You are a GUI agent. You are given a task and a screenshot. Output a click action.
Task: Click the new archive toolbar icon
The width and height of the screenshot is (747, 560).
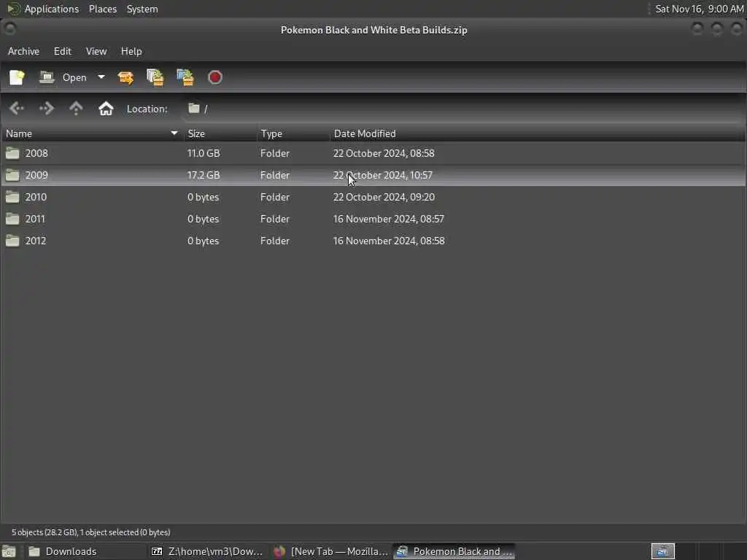tap(18, 77)
